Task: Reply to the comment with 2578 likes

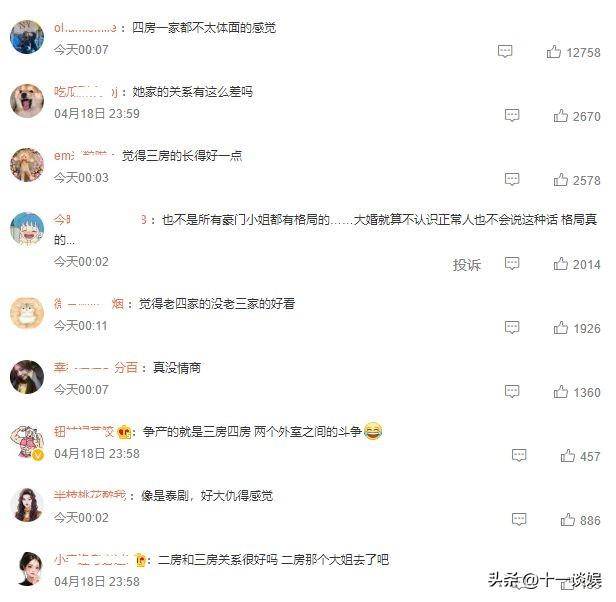Action: click(512, 180)
